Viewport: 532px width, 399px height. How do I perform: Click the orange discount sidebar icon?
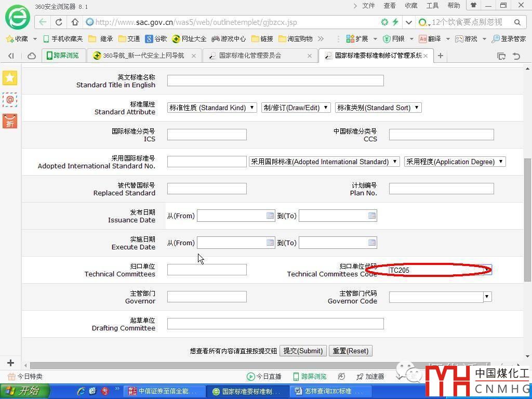[10, 121]
